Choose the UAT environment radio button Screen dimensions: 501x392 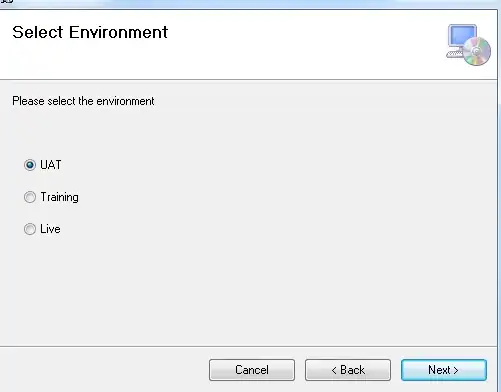pos(30,165)
